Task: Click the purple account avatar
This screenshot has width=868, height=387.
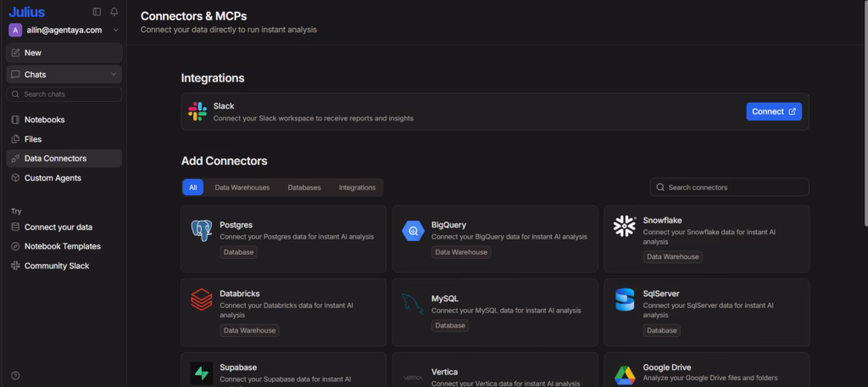Action: 15,30
